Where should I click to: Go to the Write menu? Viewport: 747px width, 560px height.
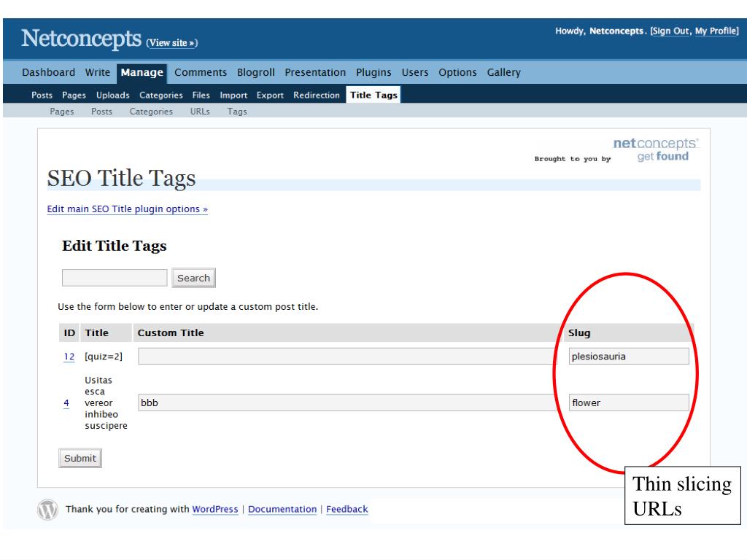click(98, 72)
